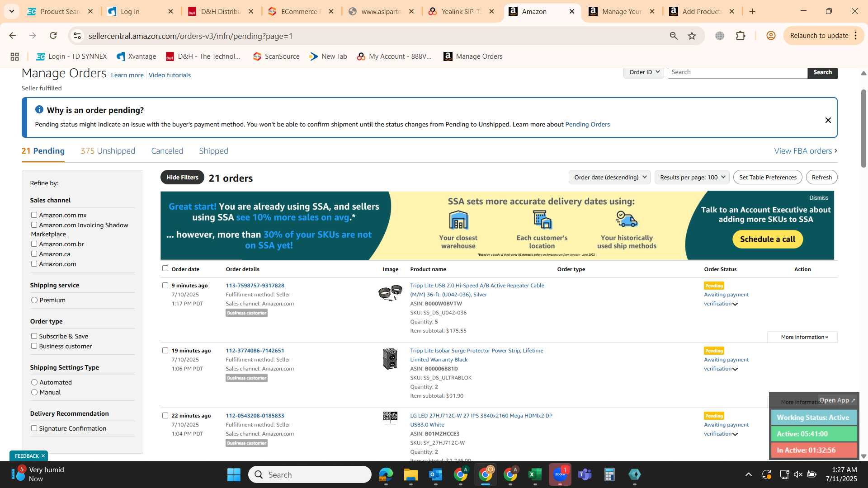
Task: Select Manual shipping settings type
Action: pos(34,392)
